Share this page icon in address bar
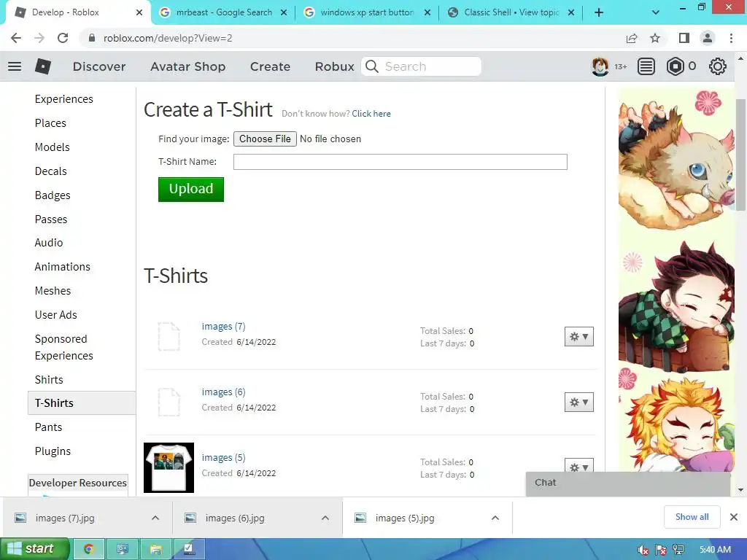 [x=632, y=38]
